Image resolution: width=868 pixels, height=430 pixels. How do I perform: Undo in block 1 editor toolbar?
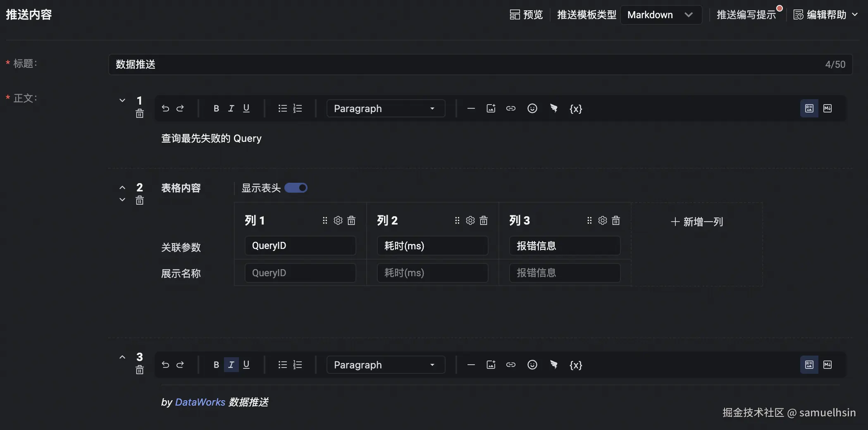[165, 108]
